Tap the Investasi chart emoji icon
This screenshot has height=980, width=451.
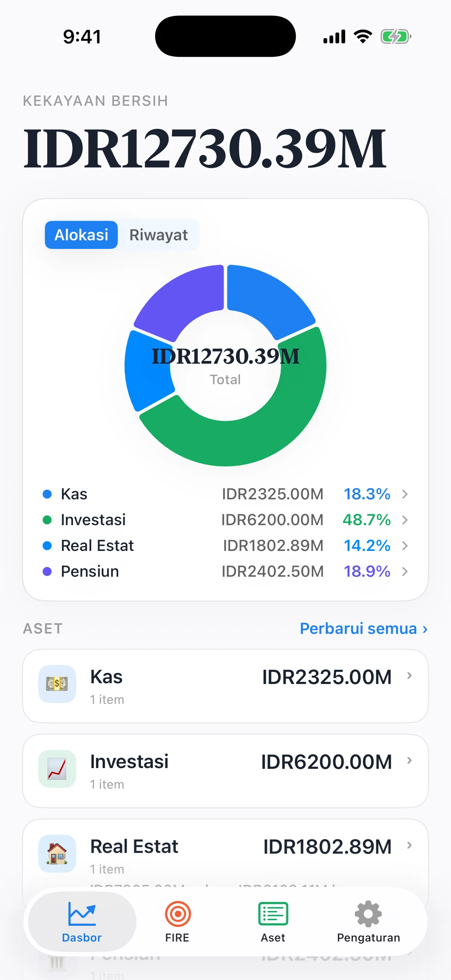click(57, 768)
